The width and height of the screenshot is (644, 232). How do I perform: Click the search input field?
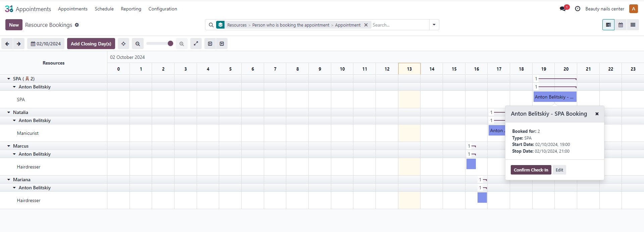click(x=399, y=25)
